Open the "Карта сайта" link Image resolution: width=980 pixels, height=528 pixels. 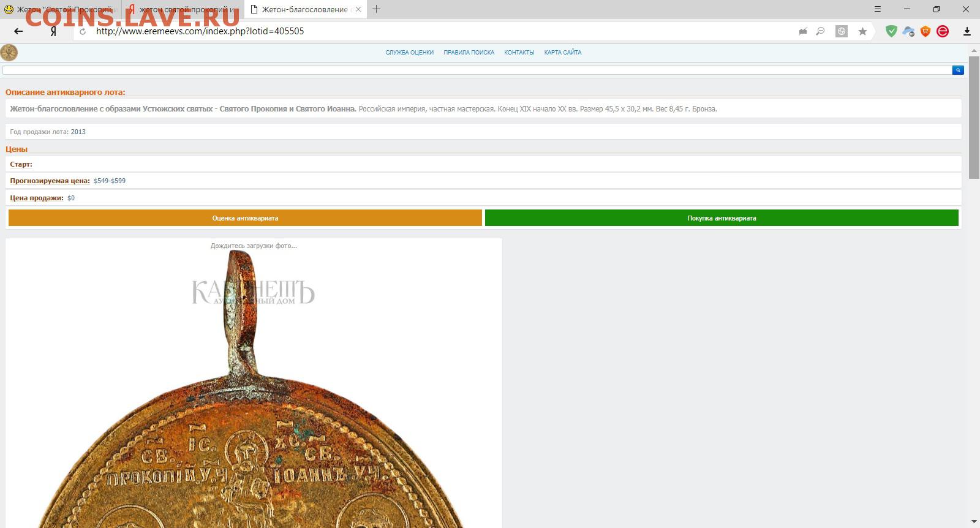coord(563,53)
